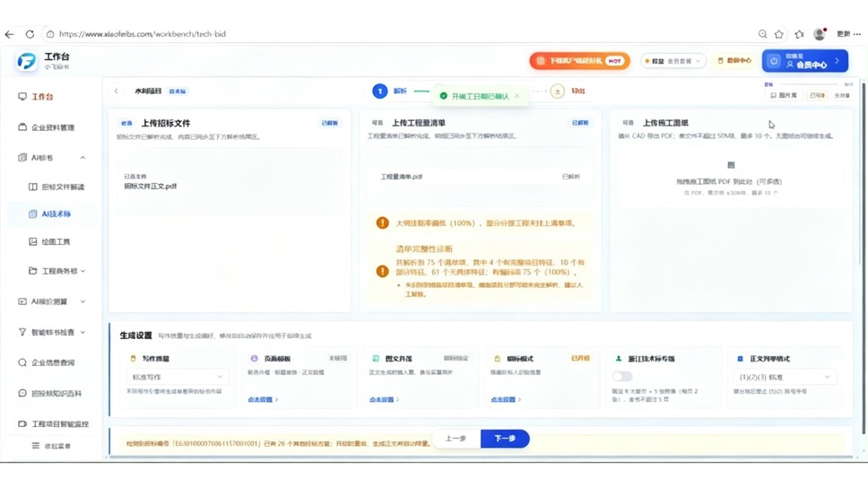
Task: Click document icon beside AI标书
Action: tap(22, 157)
